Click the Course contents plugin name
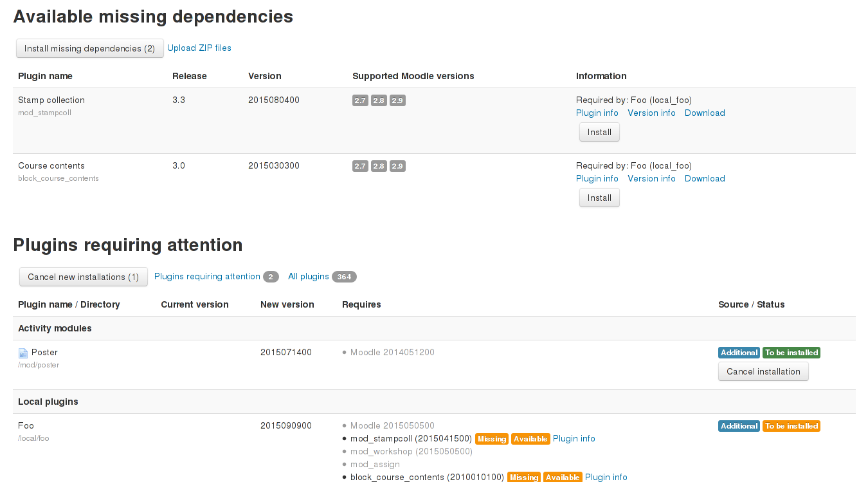868x482 pixels. click(x=51, y=165)
